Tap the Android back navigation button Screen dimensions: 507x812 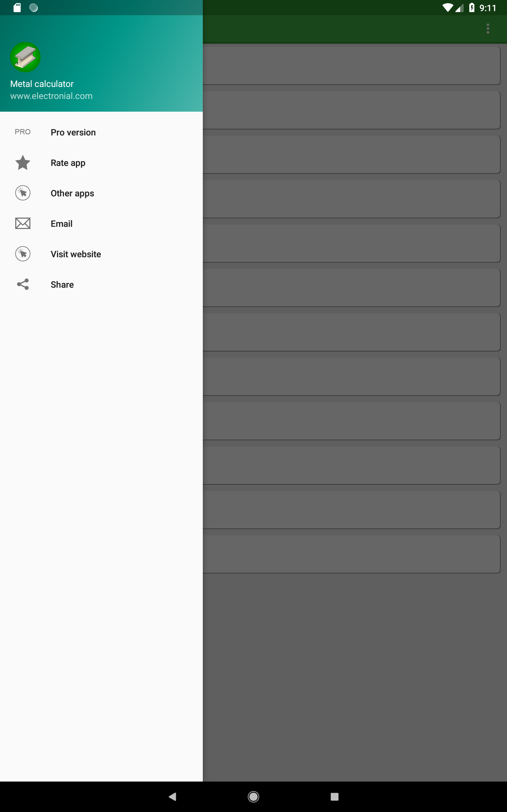[x=172, y=796]
